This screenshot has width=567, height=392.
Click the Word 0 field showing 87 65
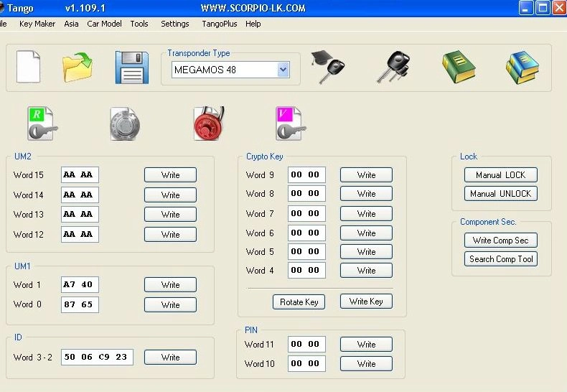click(80, 305)
